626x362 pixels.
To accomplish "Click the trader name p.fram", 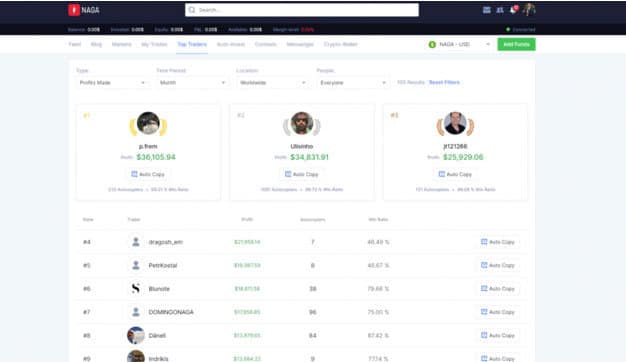I will click(x=148, y=146).
